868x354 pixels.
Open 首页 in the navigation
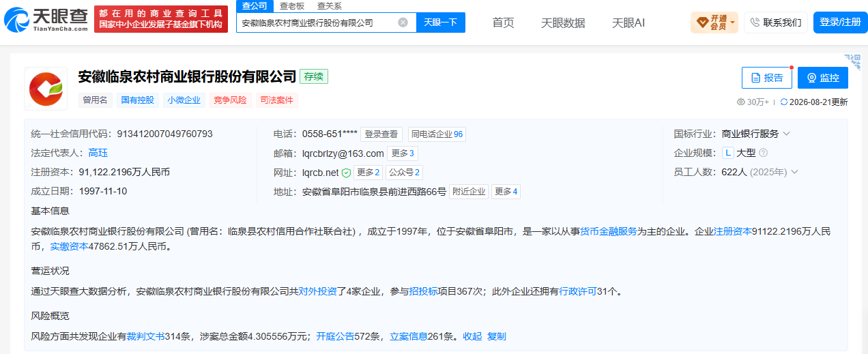[503, 23]
